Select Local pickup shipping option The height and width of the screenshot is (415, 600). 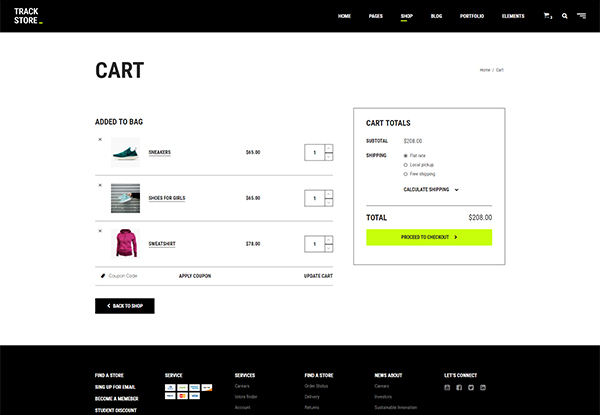405,165
